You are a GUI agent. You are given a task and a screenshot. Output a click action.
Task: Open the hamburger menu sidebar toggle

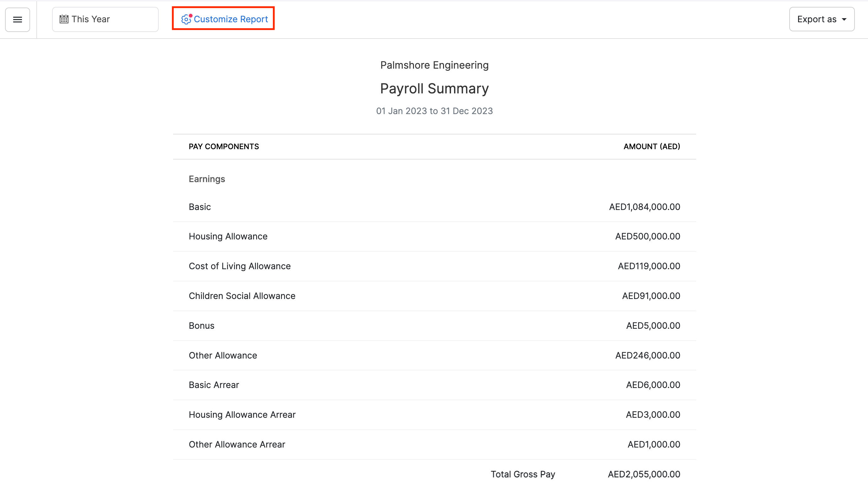[18, 19]
